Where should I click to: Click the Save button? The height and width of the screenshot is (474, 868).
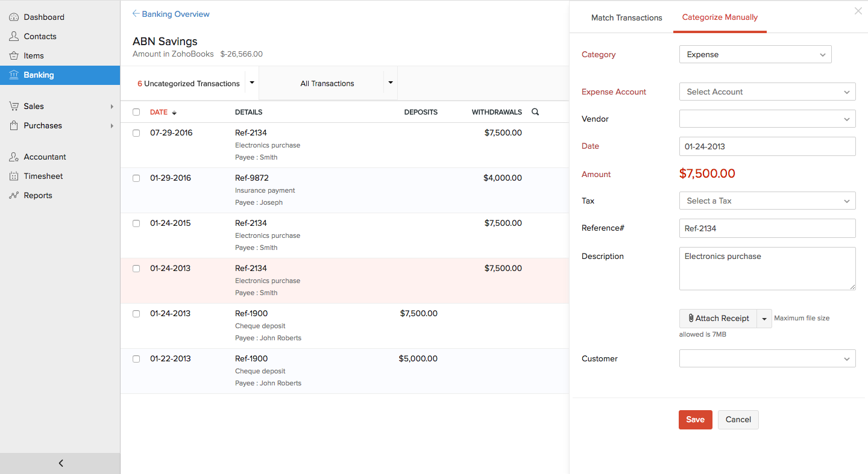(x=695, y=420)
